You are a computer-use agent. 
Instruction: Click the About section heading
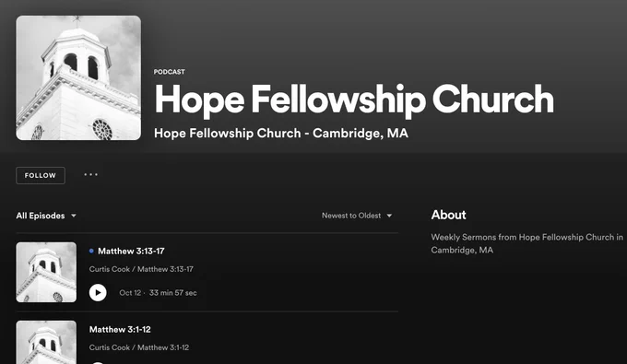click(449, 215)
